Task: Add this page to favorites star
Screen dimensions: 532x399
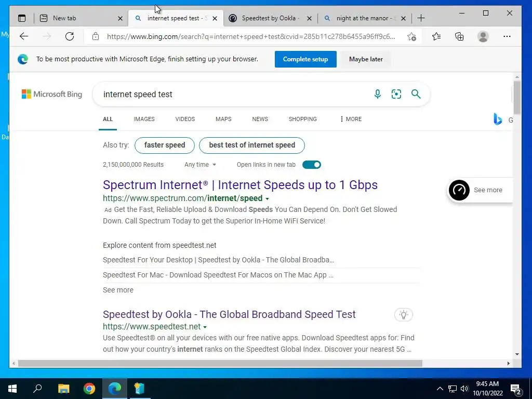Action: (411, 37)
